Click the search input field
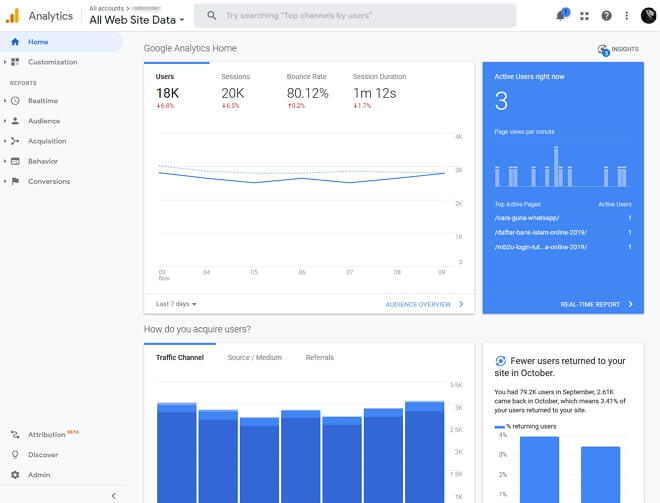This screenshot has height=503, width=660. (x=360, y=16)
